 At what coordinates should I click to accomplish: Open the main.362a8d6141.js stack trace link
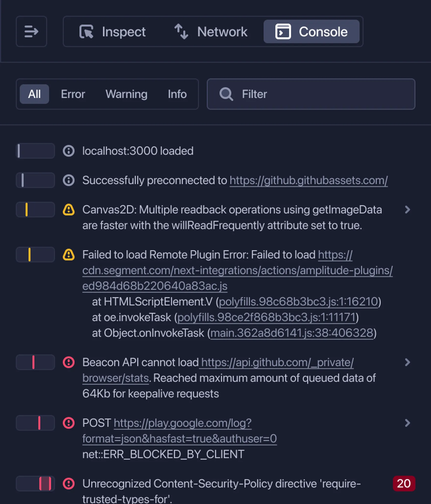click(292, 333)
